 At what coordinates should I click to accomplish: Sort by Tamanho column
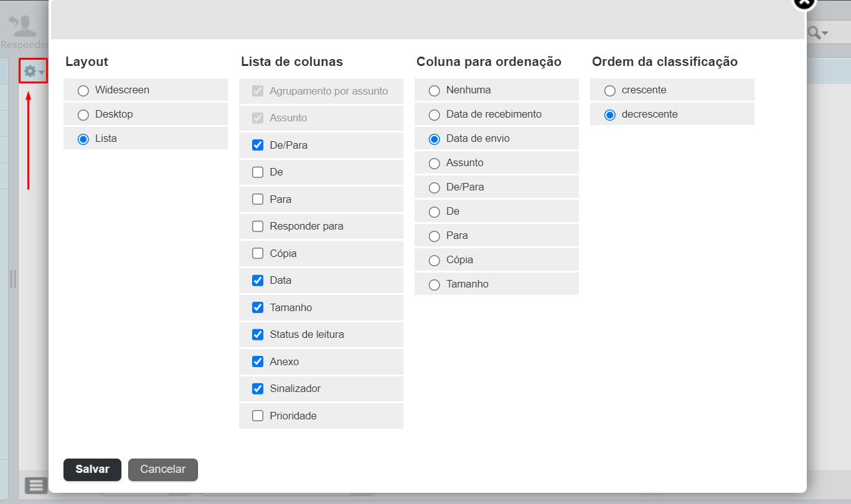[435, 284]
